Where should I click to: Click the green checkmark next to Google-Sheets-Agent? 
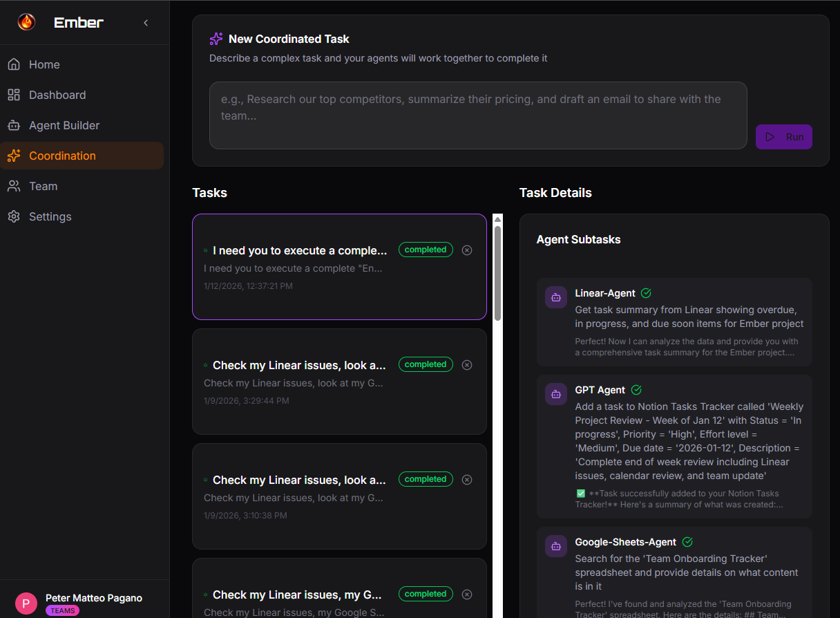(687, 542)
